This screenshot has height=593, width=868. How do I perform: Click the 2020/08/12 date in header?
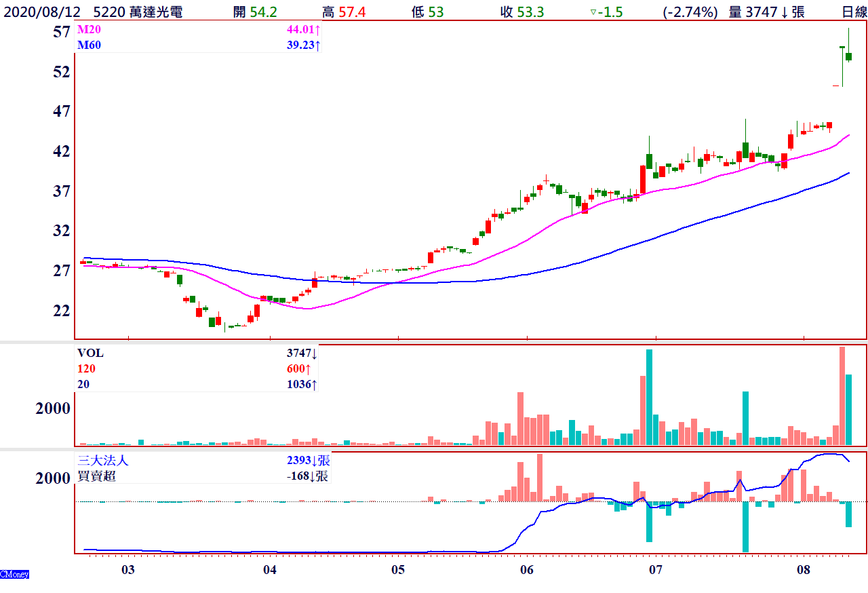tap(42, 12)
